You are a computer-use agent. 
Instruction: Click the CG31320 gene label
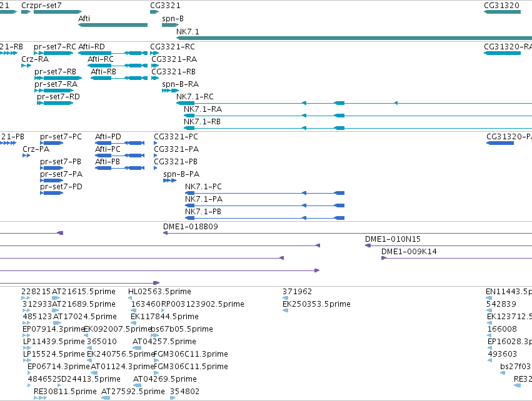click(501, 6)
